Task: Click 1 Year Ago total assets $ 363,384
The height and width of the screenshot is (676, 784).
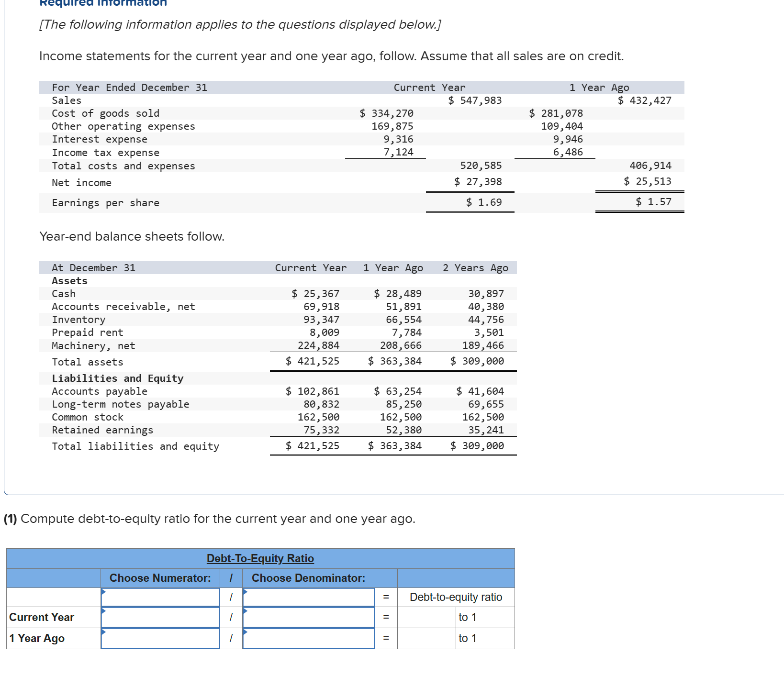Action: (x=395, y=361)
